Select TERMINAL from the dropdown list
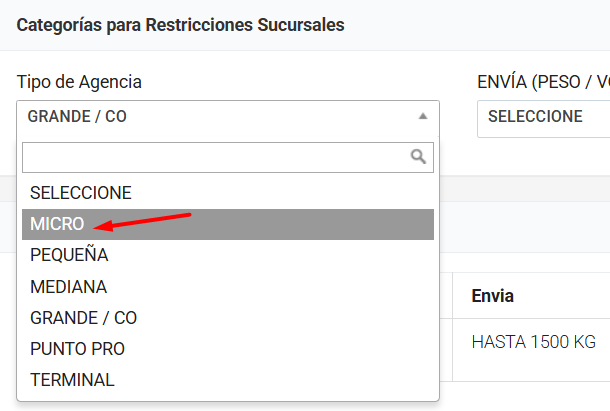This screenshot has width=610, height=411. point(228,380)
